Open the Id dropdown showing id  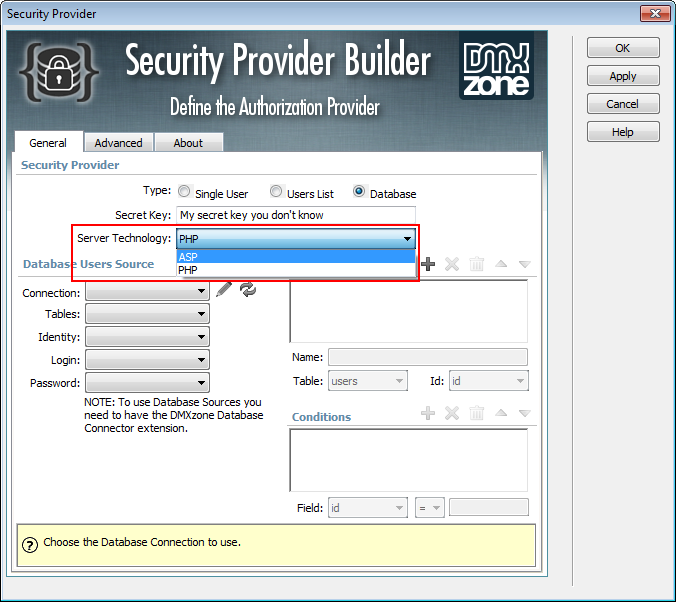tap(488, 381)
